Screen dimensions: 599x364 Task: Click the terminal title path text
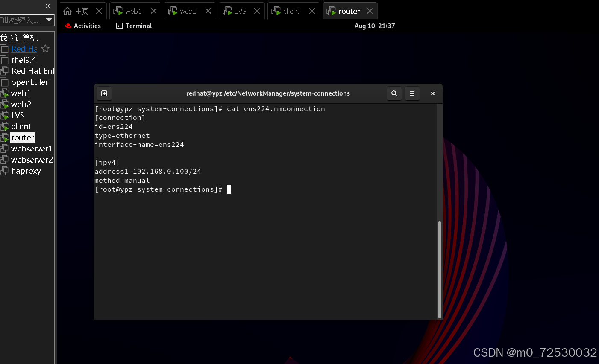point(268,93)
